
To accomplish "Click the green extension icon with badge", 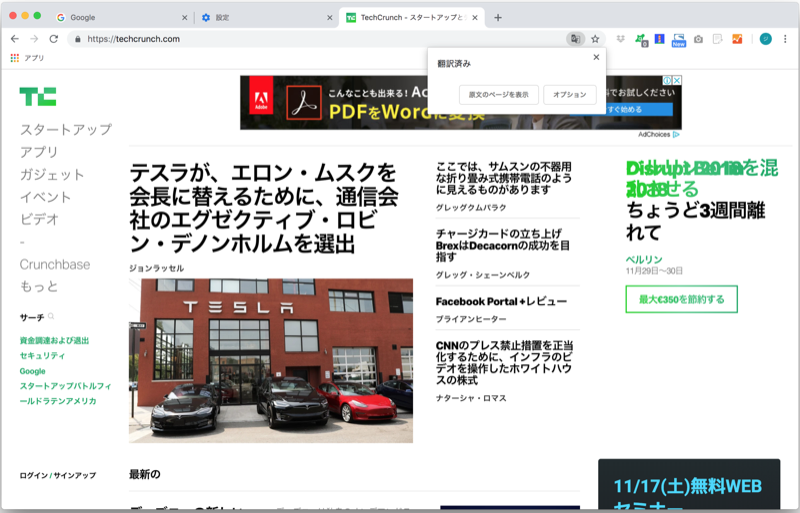I will 641,40.
